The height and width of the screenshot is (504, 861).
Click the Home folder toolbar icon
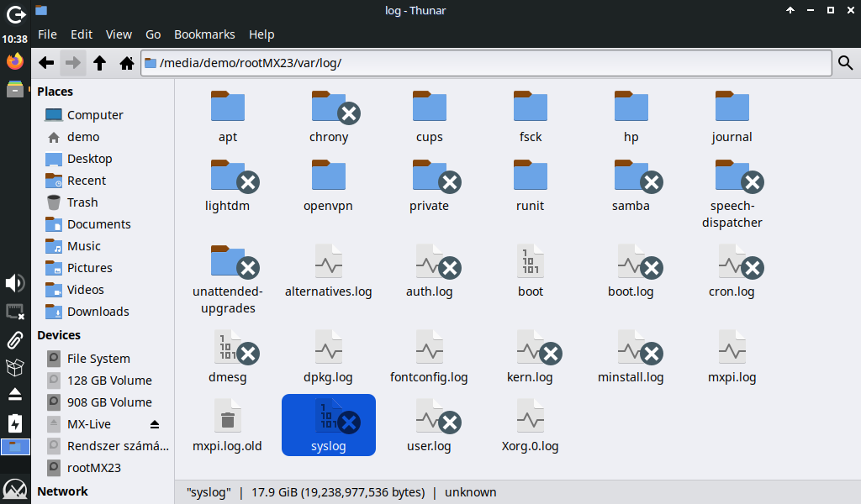click(127, 63)
